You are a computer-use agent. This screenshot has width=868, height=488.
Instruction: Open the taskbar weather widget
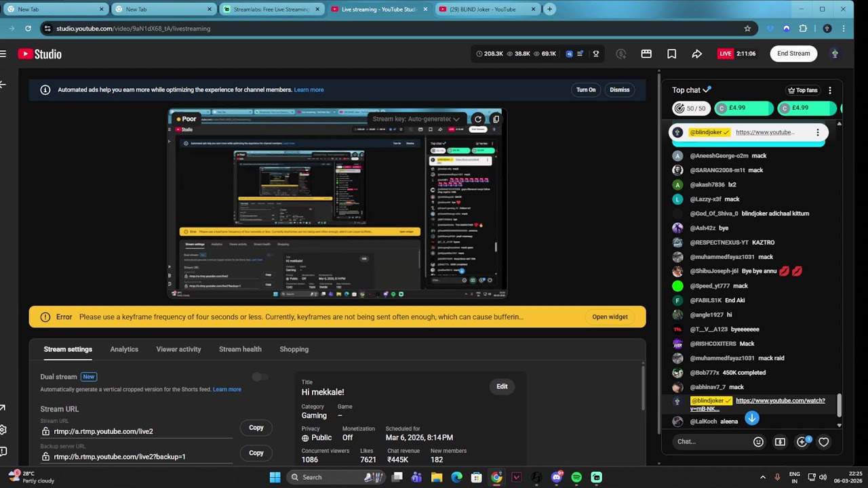click(x=33, y=477)
